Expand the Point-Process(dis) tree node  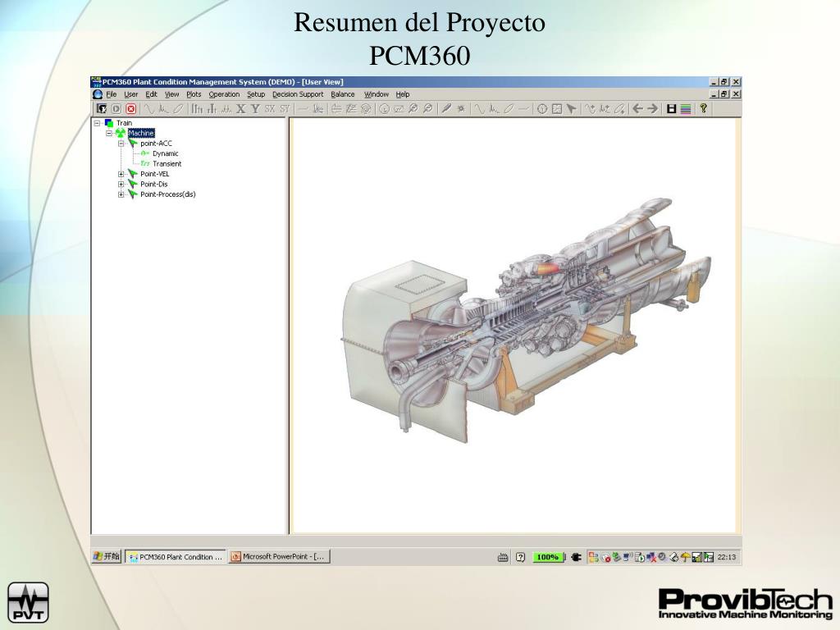click(x=121, y=194)
